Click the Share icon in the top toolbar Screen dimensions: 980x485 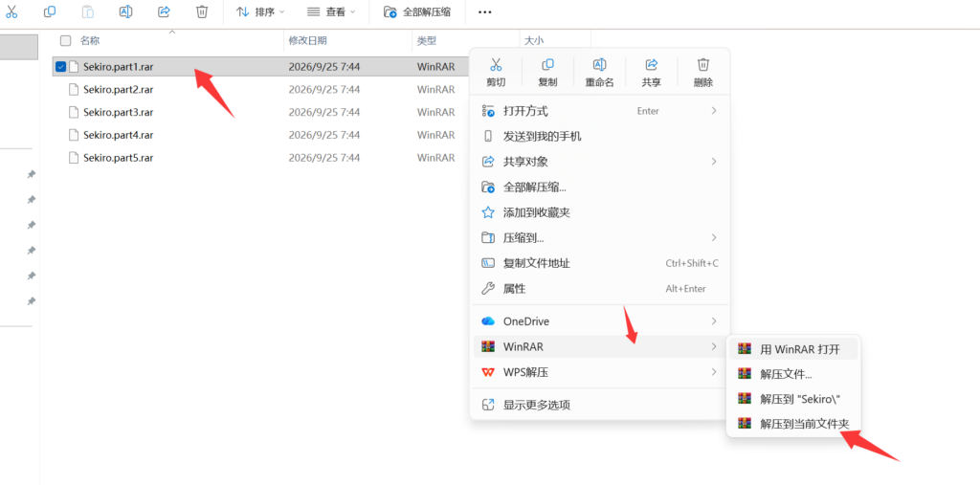[164, 11]
